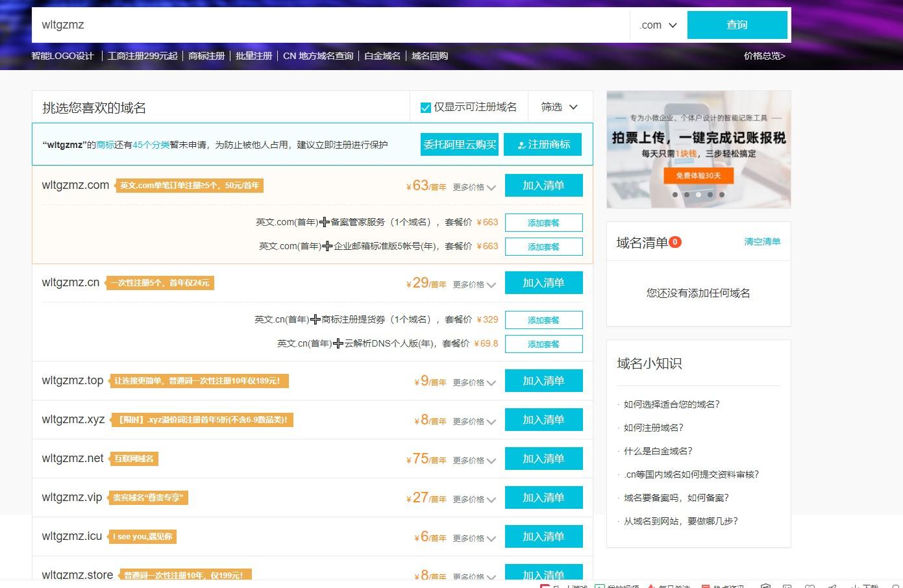Click the wltgzmz.xyz 限时 promo tag
The height and width of the screenshot is (588, 903).
point(202,420)
